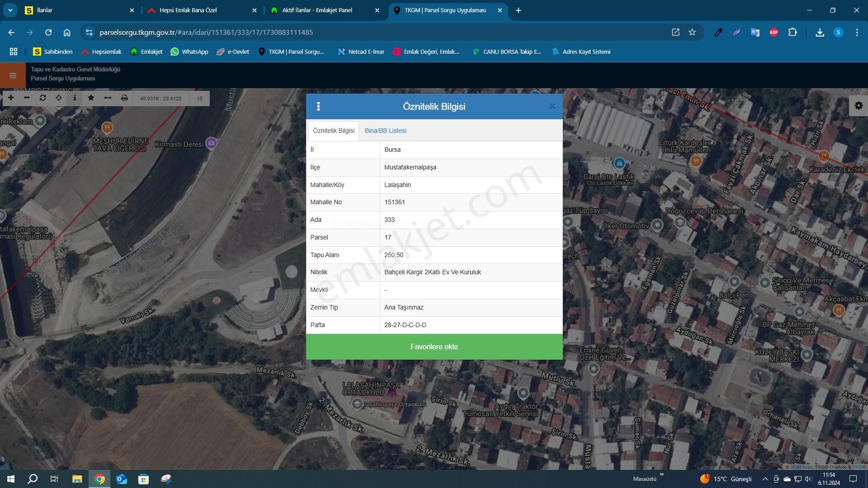Switch to Hepsi Emlak Bana Özel tab
This screenshot has height=488, width=868.
click(202, 10)
